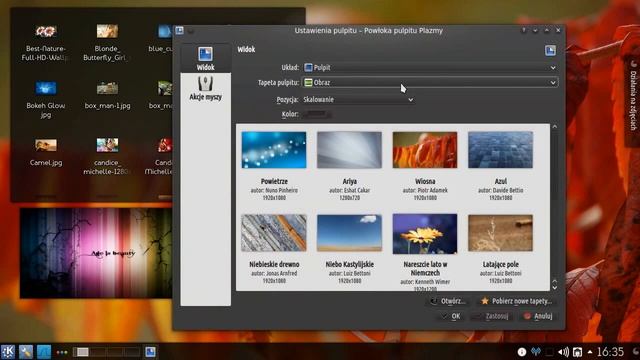Expand hidden tray icons arrow

590,351
